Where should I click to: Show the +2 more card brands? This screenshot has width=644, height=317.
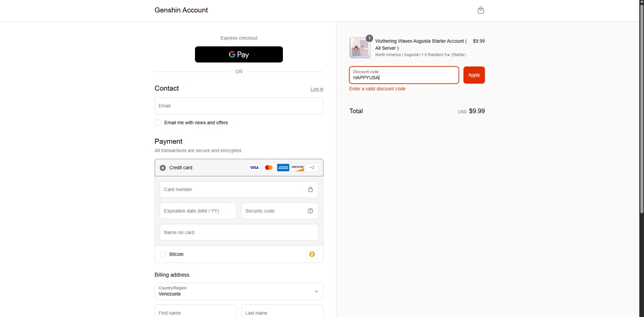pos(312,168)
